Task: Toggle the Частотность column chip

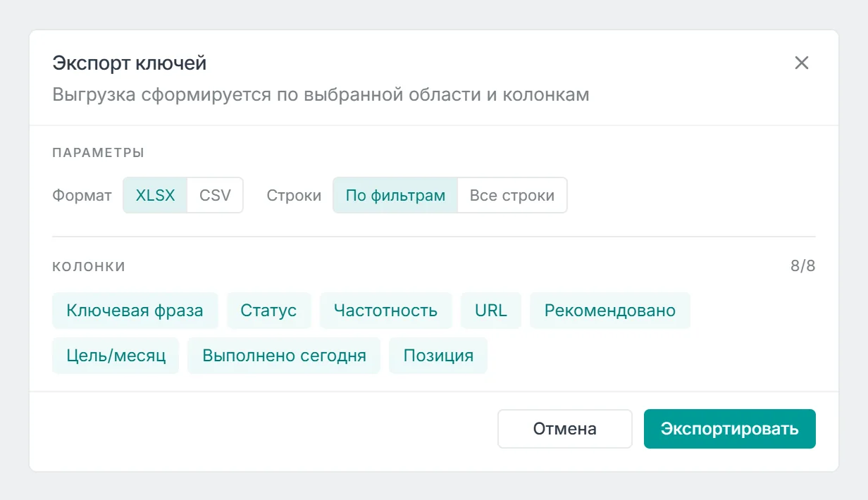Action: click(x=385, y=311)
